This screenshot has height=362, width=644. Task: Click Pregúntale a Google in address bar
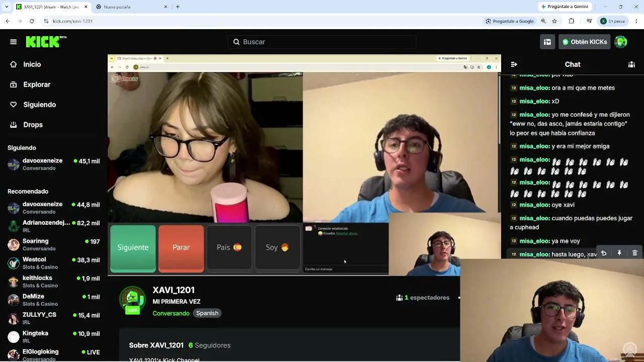point(510,21)
